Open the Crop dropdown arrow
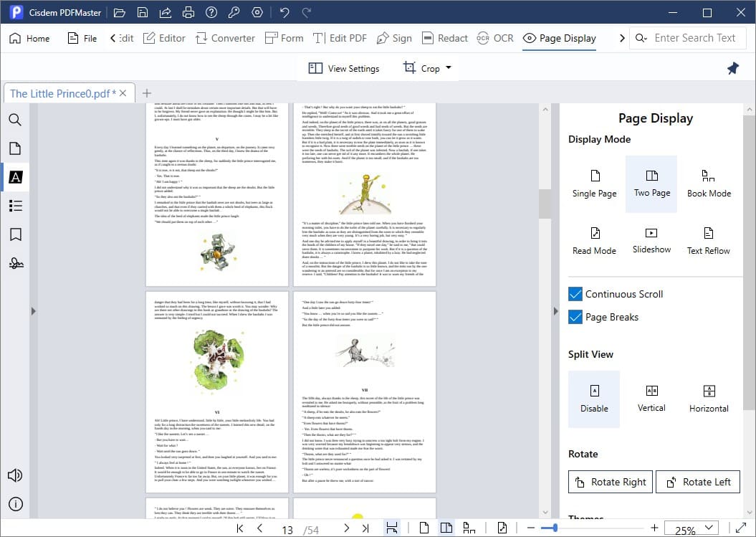Image resolution: width=756 pixels, height=537 pixels. click(x=449, y=67)
